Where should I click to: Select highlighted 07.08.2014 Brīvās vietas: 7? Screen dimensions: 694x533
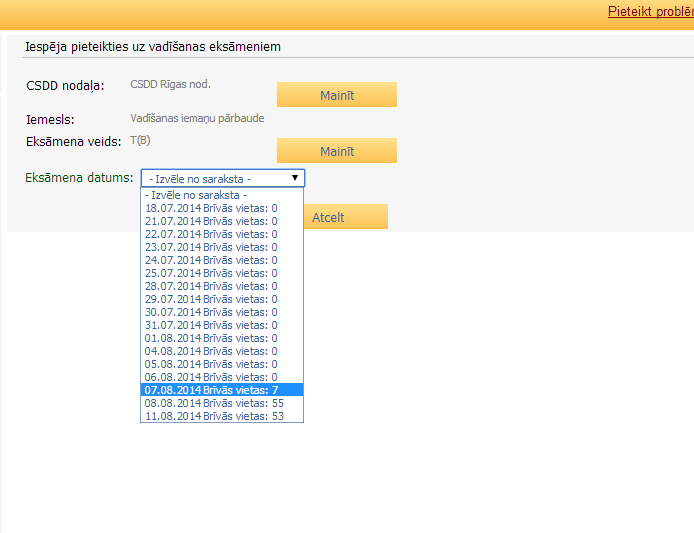(x=222, y=390)
